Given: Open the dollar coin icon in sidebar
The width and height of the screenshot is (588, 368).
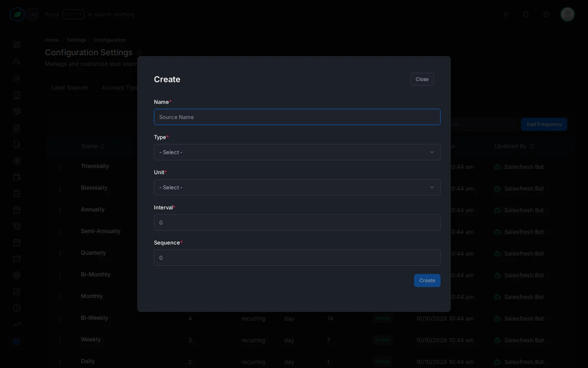Looking at the screenshot, I should [x=17, y=161].
